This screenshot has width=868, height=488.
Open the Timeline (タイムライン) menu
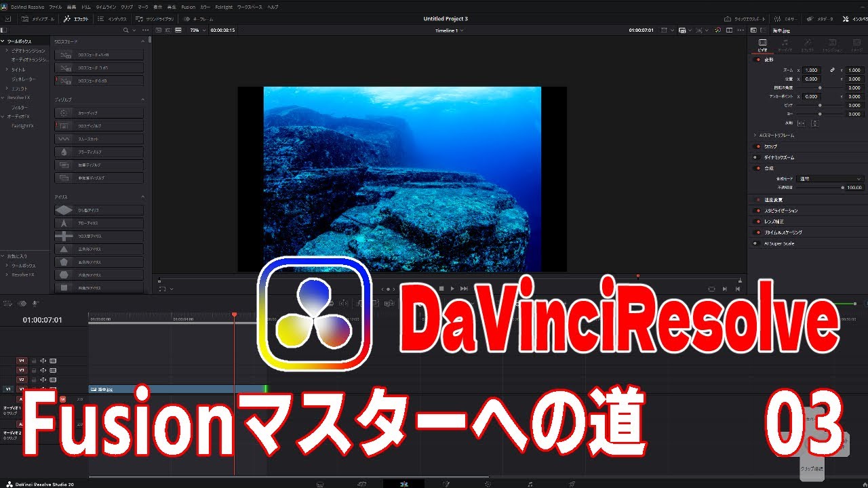point(105,6)
